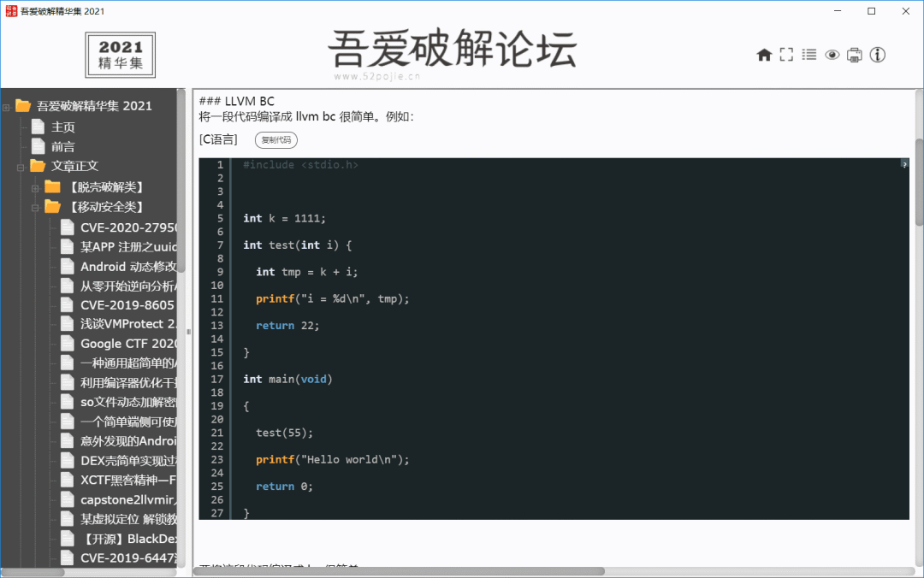Toggle the eye view mode icon
The height and width of the screenshot is (578, 924).
[x=832, y=55]
